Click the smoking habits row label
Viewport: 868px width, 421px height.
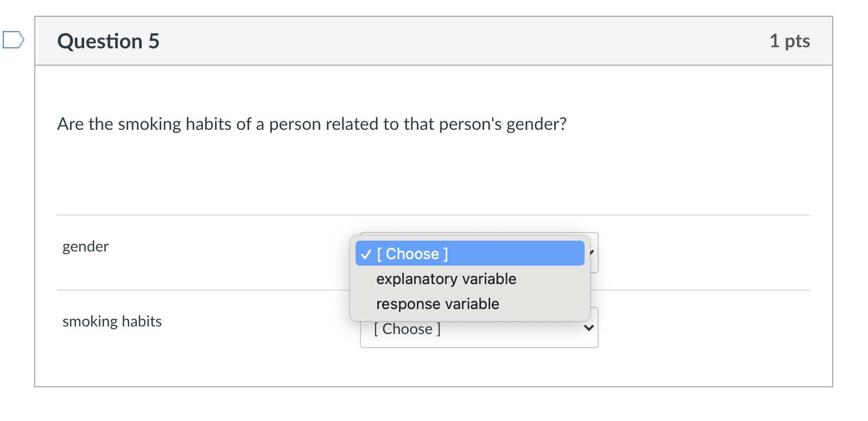pos(112,321)
